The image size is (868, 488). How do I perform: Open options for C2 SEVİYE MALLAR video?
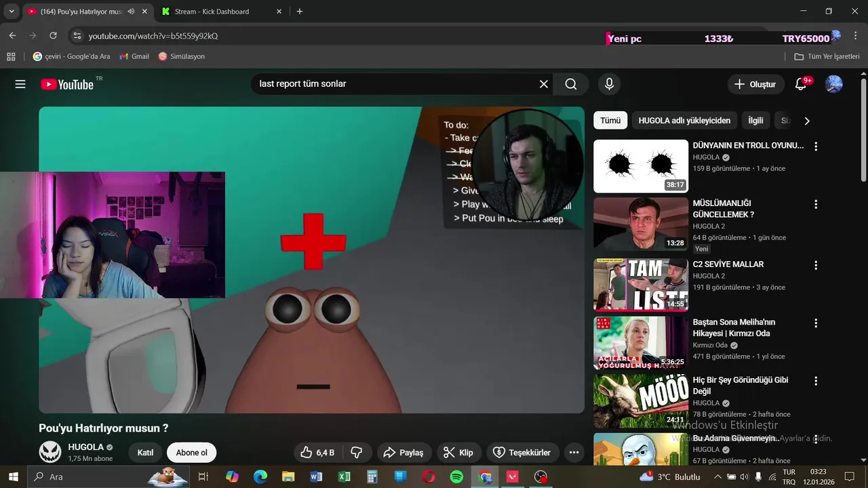click(x=816, y=265)
